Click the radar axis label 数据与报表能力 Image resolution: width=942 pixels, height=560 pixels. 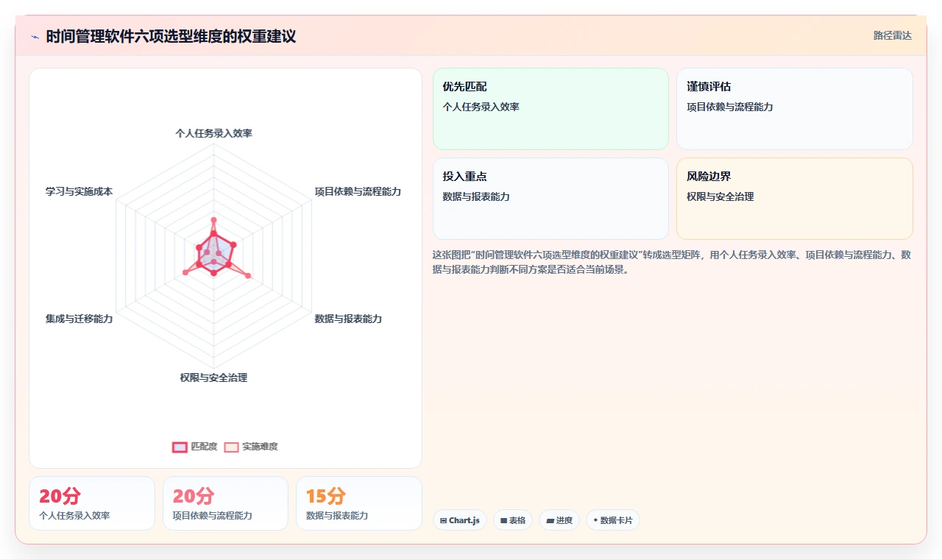coord(348,319)
